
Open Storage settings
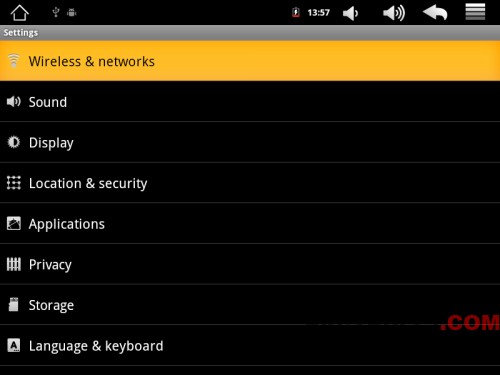click(250, 305)
